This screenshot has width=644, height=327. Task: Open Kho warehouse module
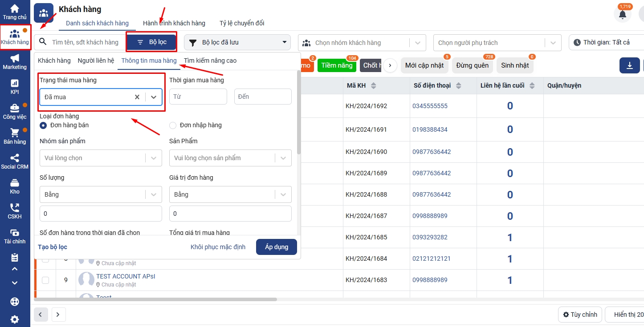coord(15,186)
